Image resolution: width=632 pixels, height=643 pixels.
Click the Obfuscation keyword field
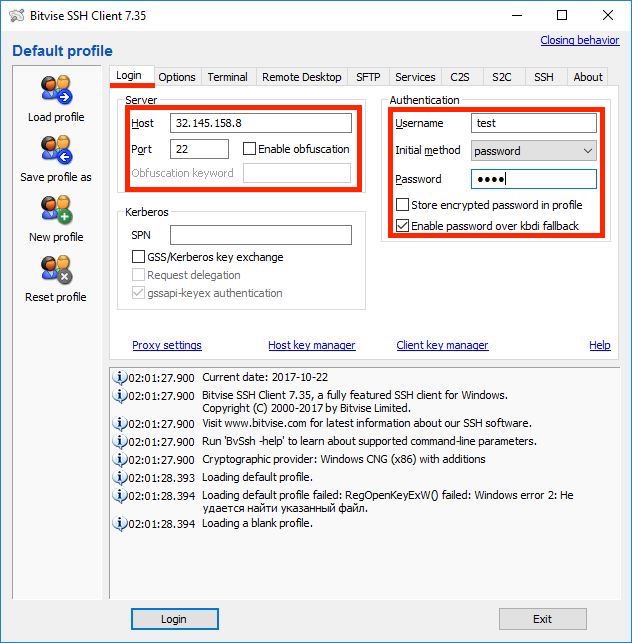297,173
